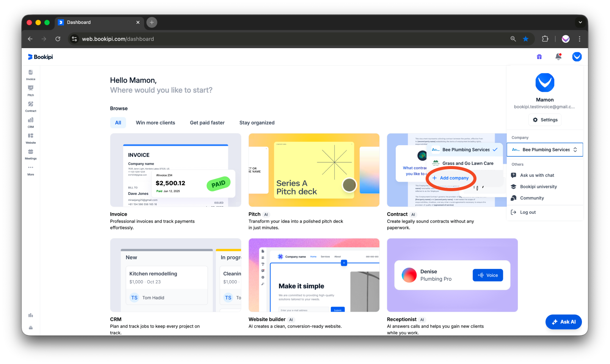610x364 pixels.
Task: Switch to the Win more clients tab
Action: 155,122
